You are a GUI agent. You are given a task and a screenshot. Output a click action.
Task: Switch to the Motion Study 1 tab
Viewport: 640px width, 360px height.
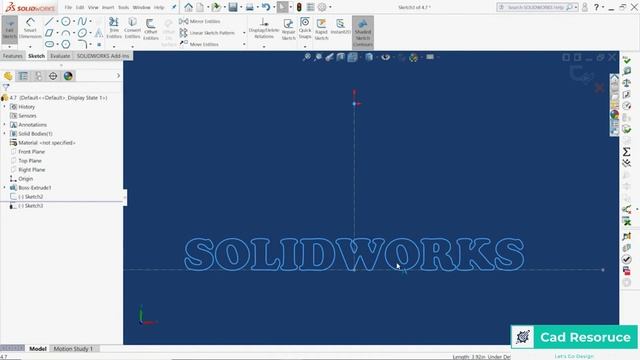[73, 349]
